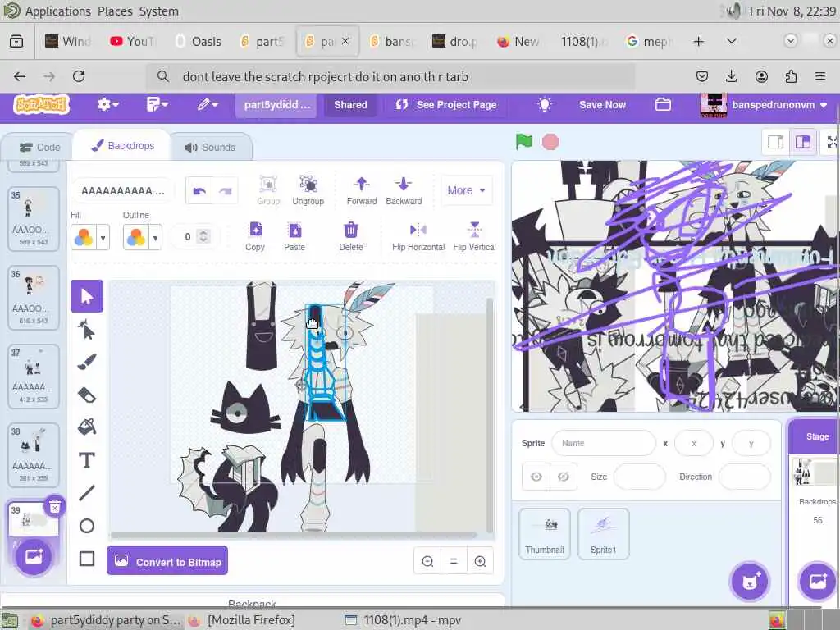Screen dimensions: 840x630
Task: Click the Tutorials lightbulb icon
Action: pos(545,104)
